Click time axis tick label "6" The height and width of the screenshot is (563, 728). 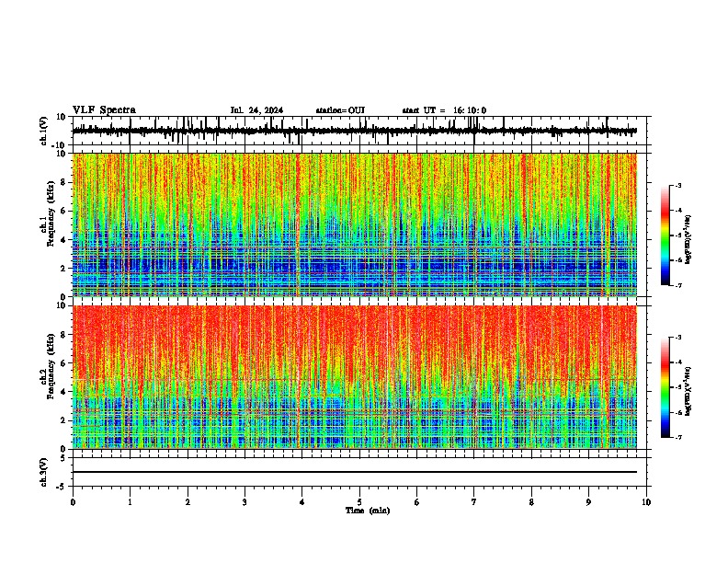[416, 502]
